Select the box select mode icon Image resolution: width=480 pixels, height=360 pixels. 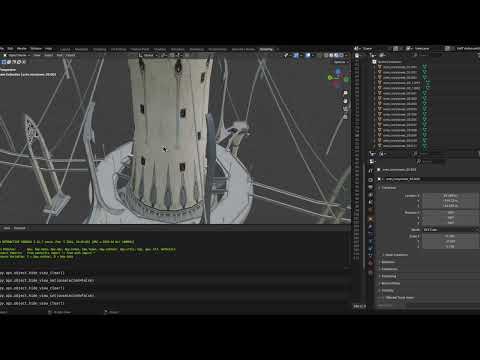4,62
